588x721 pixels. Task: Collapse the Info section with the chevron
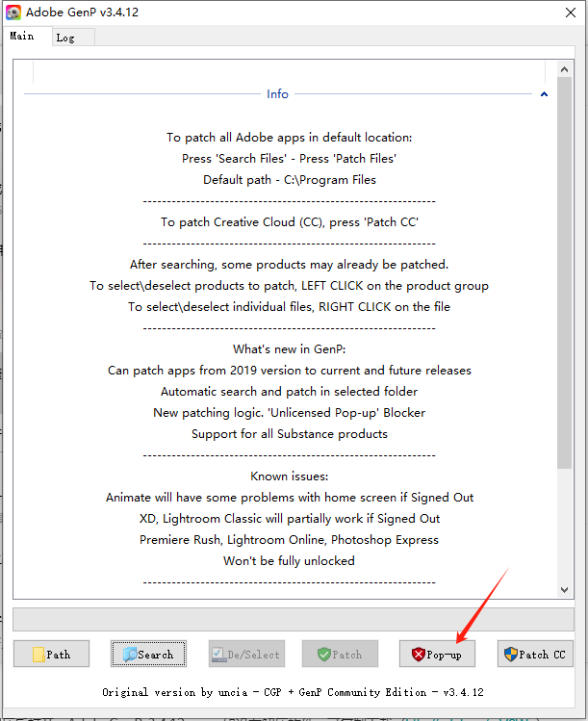coord(544,94)
